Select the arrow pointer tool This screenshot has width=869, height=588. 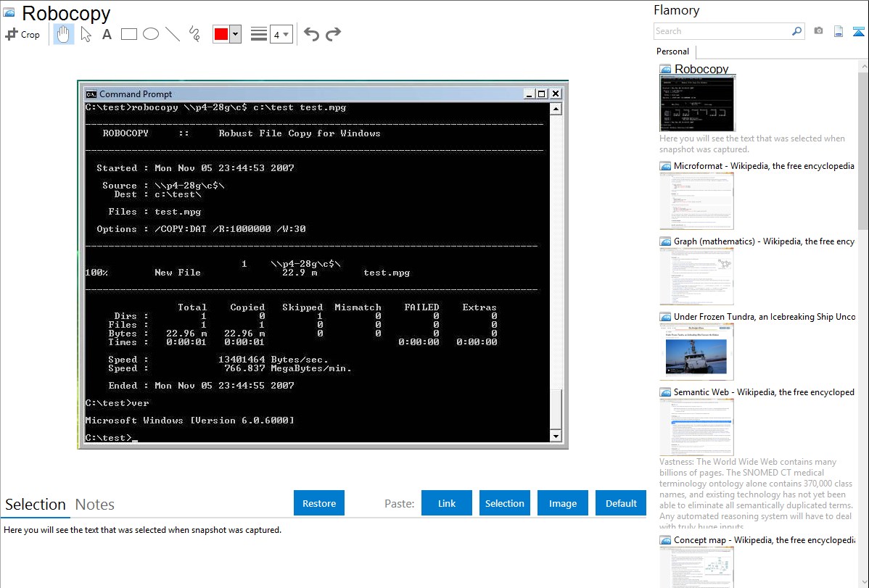[x=86, y=34]
